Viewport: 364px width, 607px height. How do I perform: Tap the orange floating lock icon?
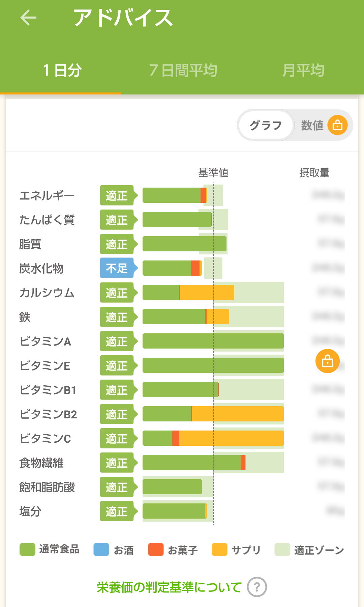pyautogui.click(x=327, y=361)
